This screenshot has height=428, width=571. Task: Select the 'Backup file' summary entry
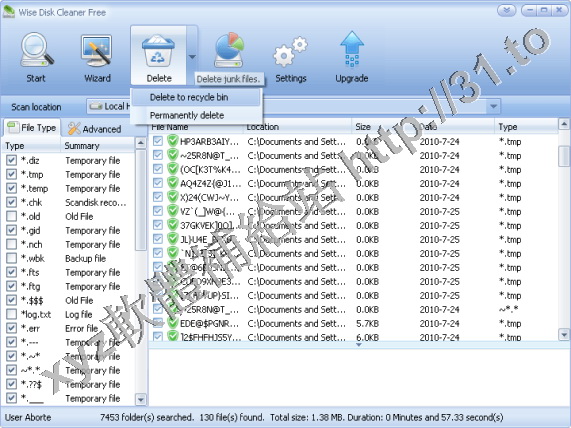click(86, 258)
